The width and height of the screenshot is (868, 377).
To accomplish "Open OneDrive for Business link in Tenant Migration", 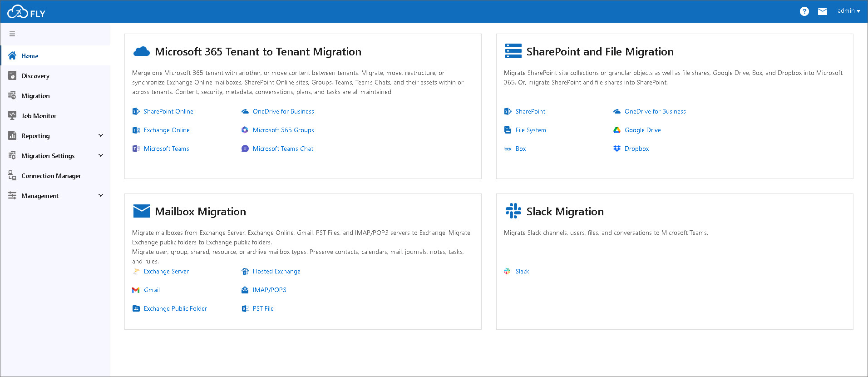I will 283,111.
